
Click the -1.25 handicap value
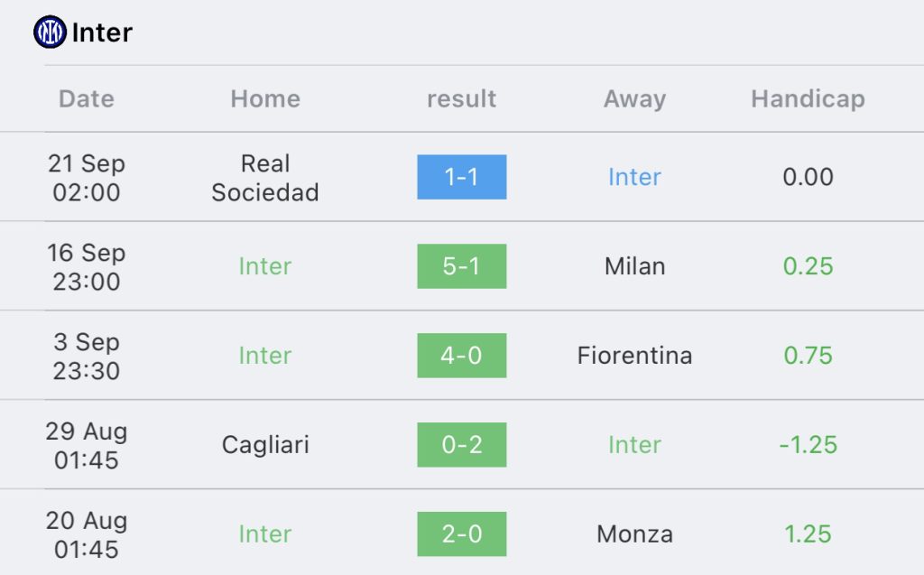[x=808, y=445]
